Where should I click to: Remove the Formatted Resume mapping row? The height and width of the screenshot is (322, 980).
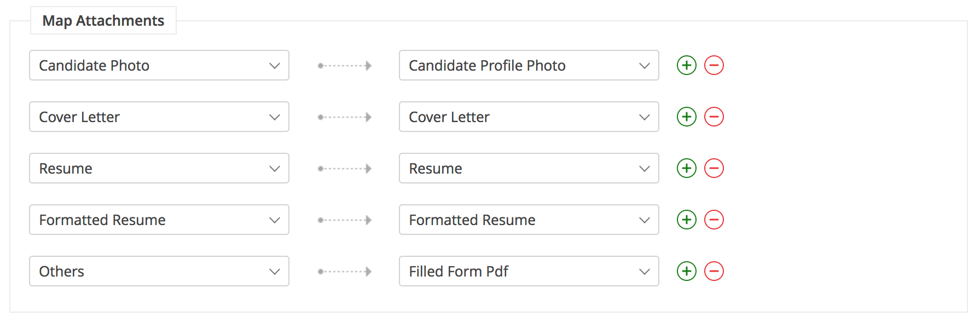[714, 220]
